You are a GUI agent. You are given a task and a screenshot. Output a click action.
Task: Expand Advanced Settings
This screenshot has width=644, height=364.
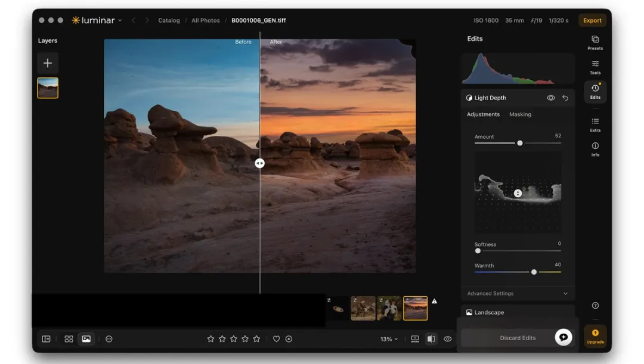(x=518, y=294)
